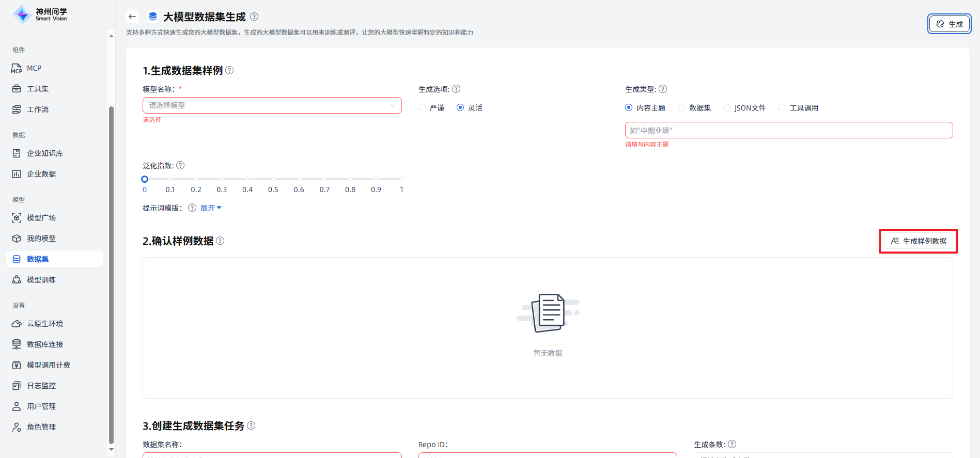
Task: Click the help icon beside 生成条数
Action: 732,444
